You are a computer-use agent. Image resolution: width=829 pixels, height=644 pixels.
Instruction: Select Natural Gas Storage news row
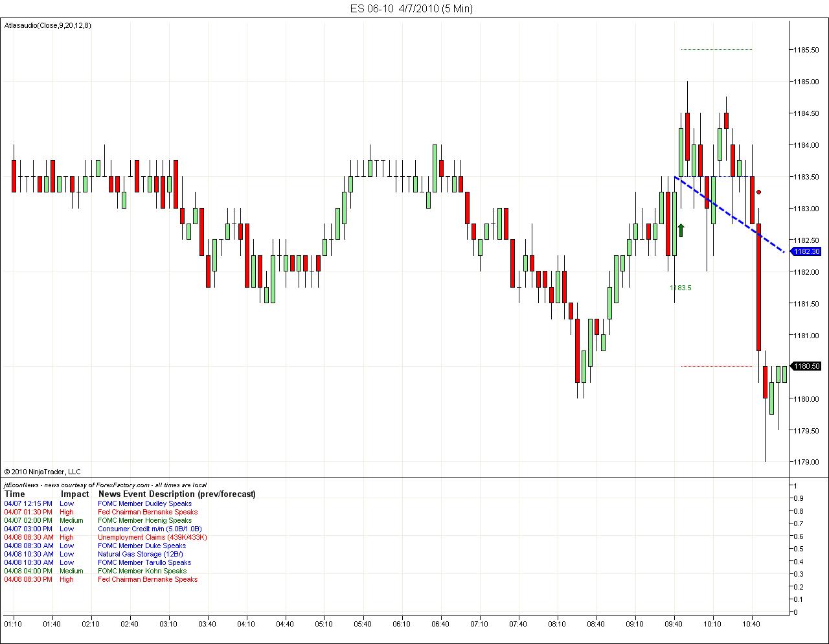(94, 554)
